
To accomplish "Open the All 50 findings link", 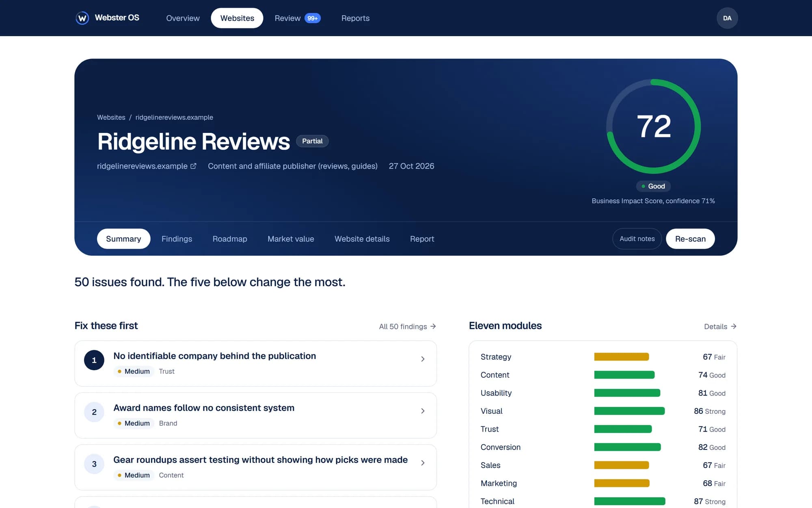I will tap(407, 326).
